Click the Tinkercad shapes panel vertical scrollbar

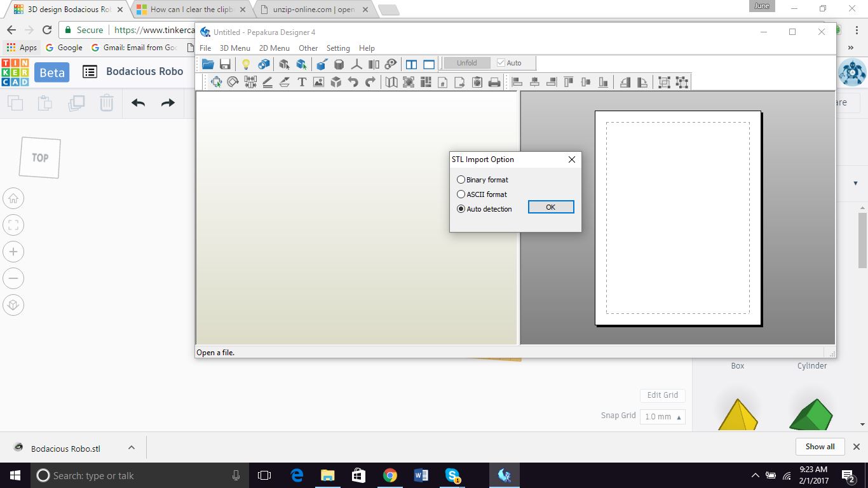(x=862, y=241)
